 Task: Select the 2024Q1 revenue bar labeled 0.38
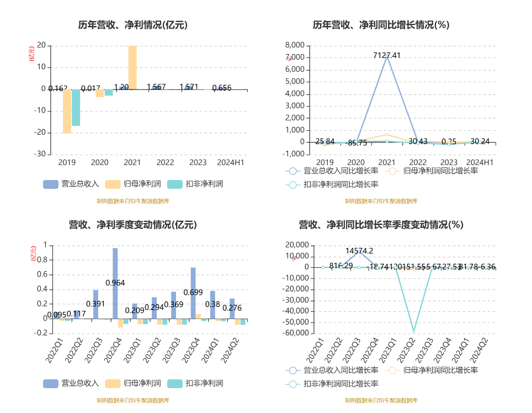click(212, 305)
